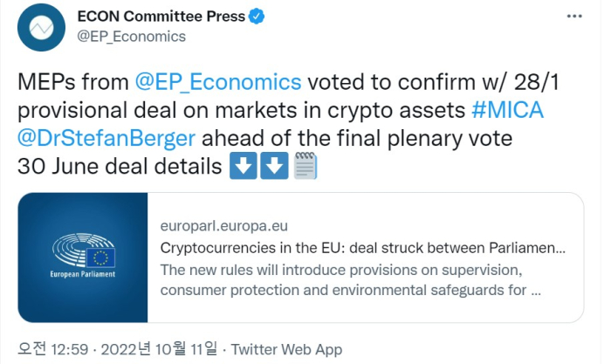
Task: Click the 2022 tweet date text
Action: [159, 349]
